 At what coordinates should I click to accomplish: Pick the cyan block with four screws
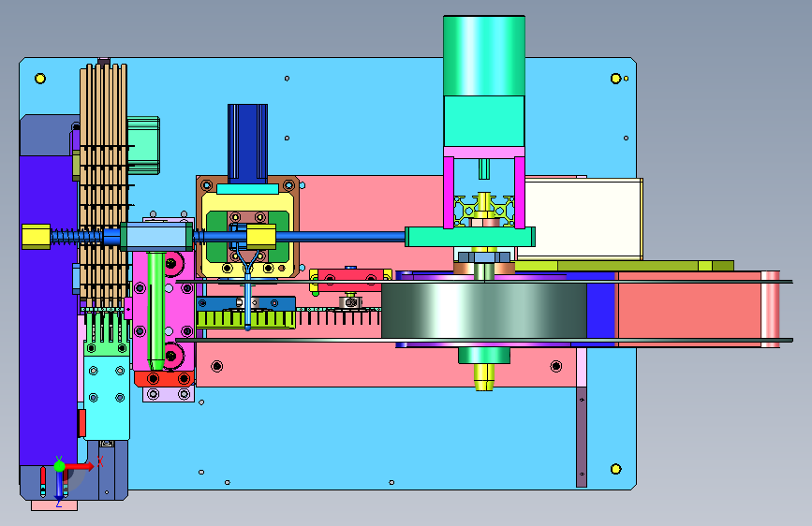(x=107, y=398)
